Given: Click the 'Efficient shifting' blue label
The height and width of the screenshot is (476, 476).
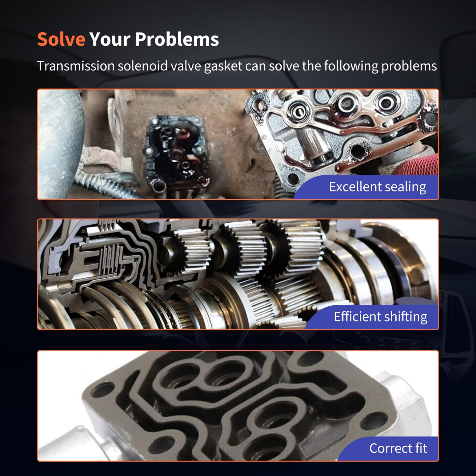Looking at the screenshot, I should (x=380, y=317).
